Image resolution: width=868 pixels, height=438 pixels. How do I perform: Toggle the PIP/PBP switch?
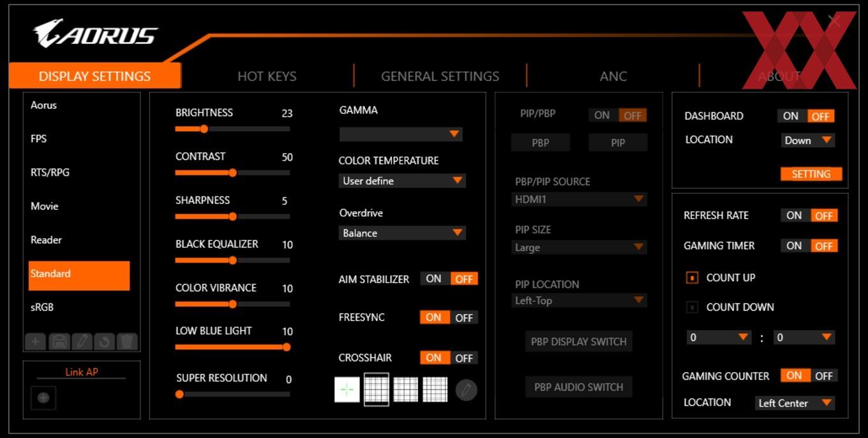point(617,115)
